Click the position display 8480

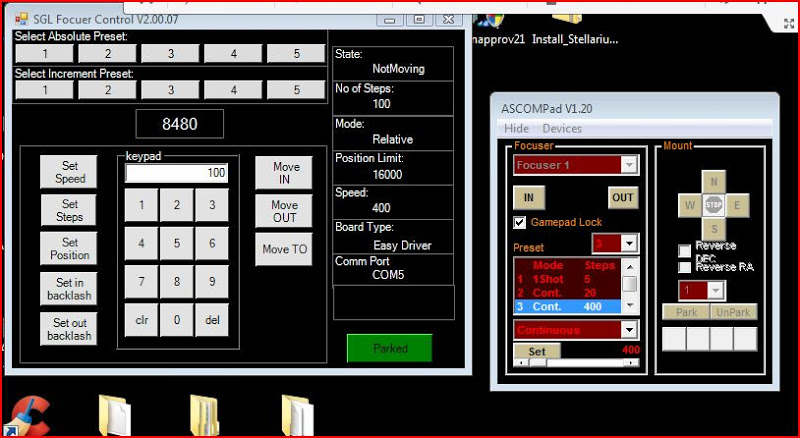pos(180,124)
